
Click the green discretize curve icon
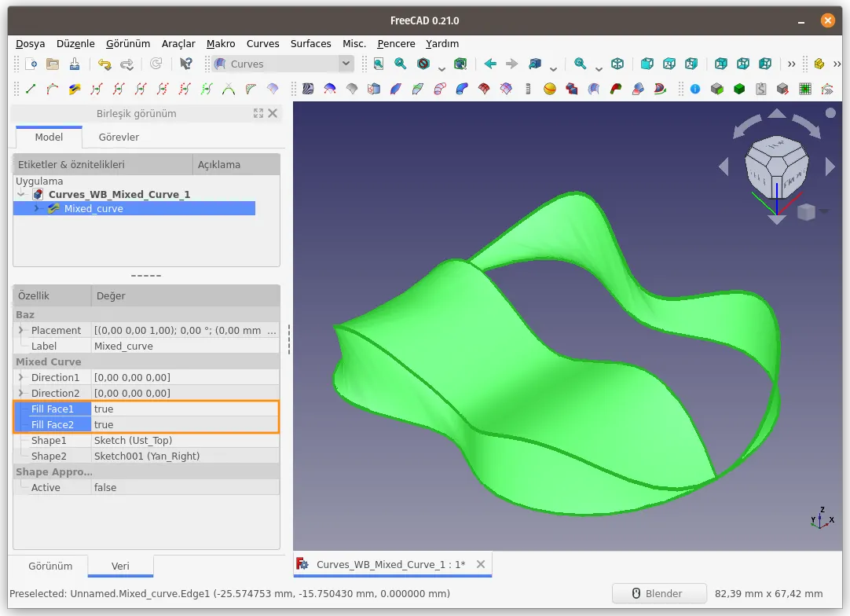point(207,88)
